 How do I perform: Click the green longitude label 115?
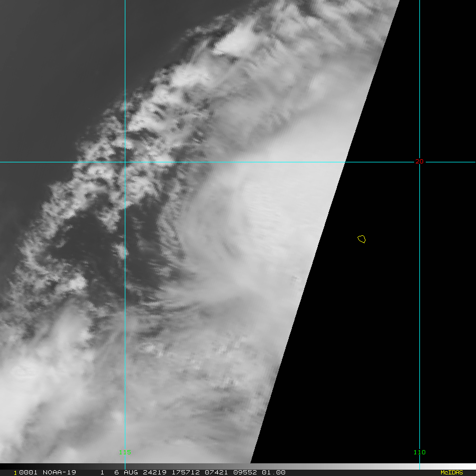point(125,452)
